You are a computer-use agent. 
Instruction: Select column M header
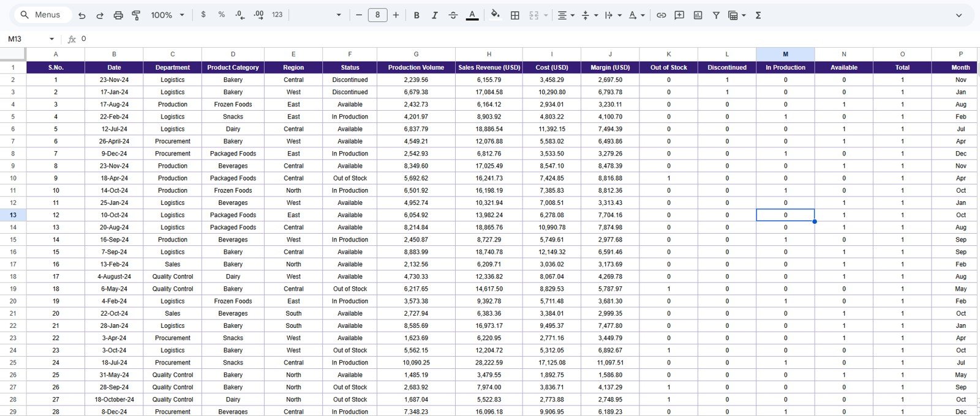785,54
